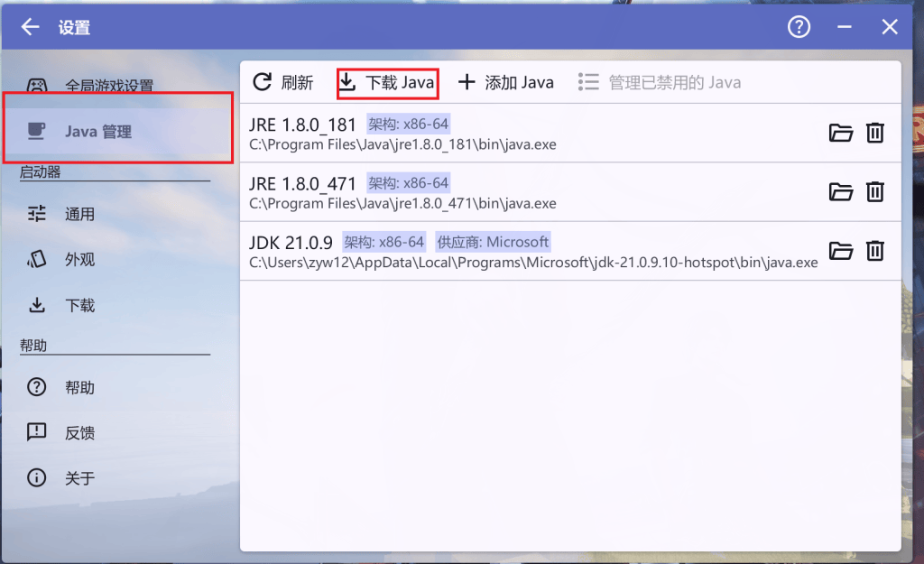Open the help question mark icon in title bar
The image size is (924, 564).
799,27
